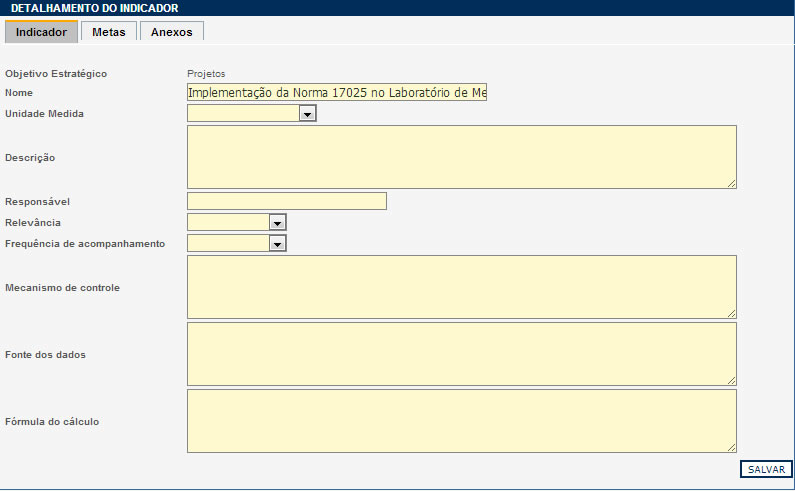This screenshot has width=795, height=491.
Task: Focus the Mecanismo de controle text area
Action: [x=461, y=287]
